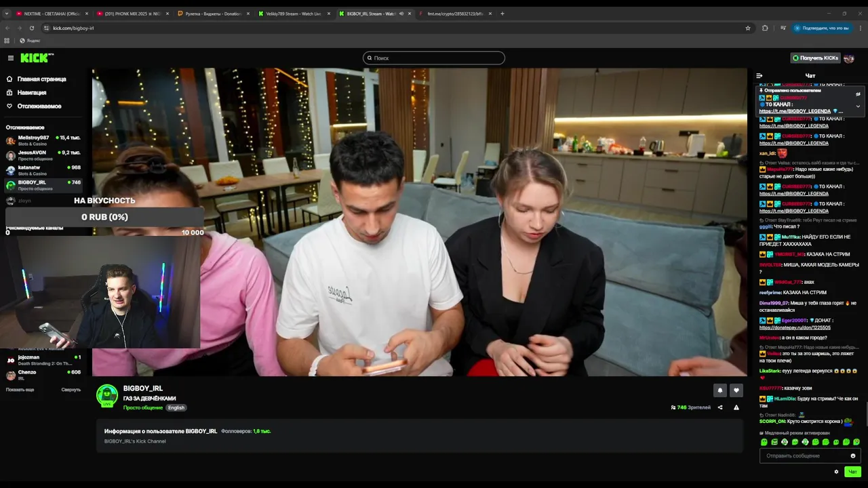Open Навигация in the sidebar
The image size is (868, 488).
[26, 93]
